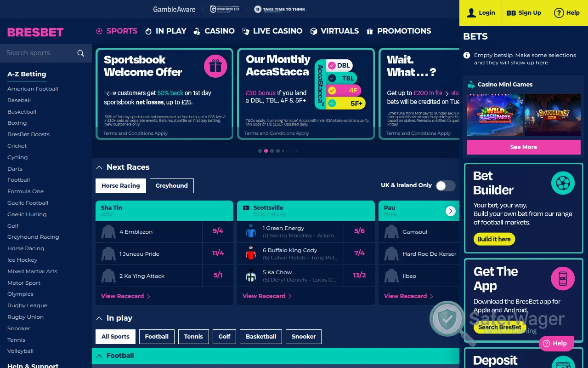
Task: Click the In Play stopwatch icon
Action: point(148,31)
